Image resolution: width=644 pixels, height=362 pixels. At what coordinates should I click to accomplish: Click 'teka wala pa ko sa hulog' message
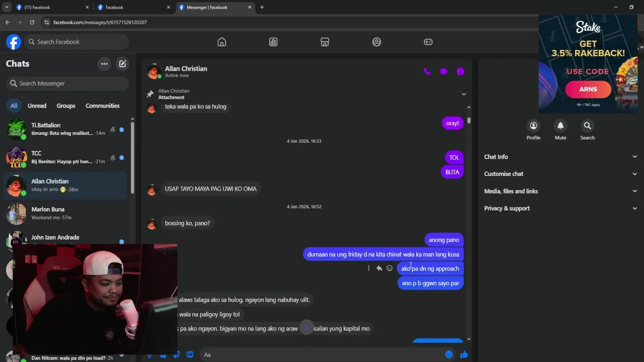pos(195,107)
